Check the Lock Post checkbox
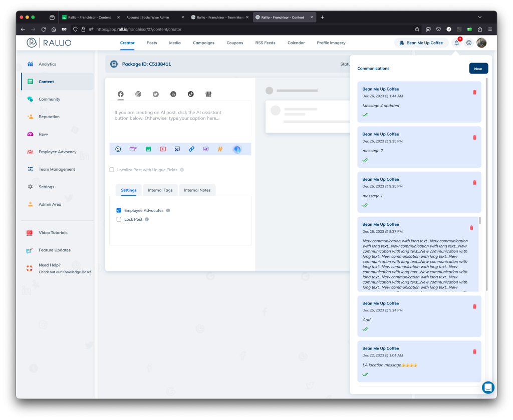Viewport: 513px width, 420px height. (x=119, y=219)
